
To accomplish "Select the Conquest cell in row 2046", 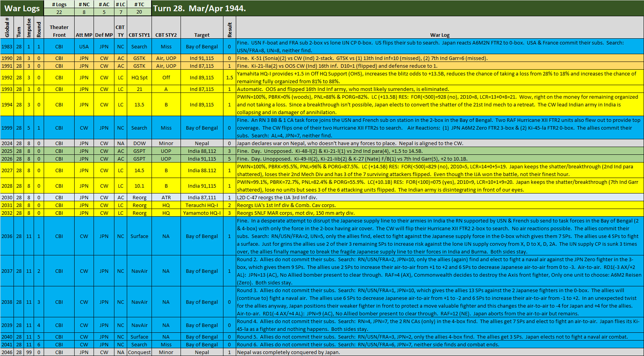I will [x=139, y=352].
